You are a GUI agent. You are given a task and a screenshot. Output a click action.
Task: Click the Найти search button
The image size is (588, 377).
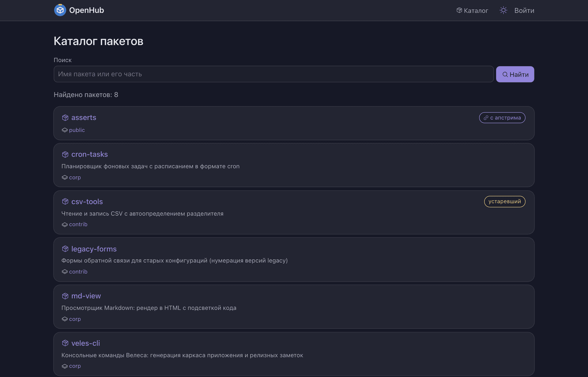click(515, 74)
